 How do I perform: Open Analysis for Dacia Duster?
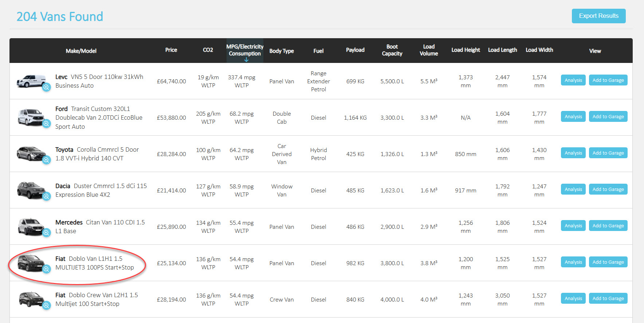pyautogui.click(x=573, y=189)
